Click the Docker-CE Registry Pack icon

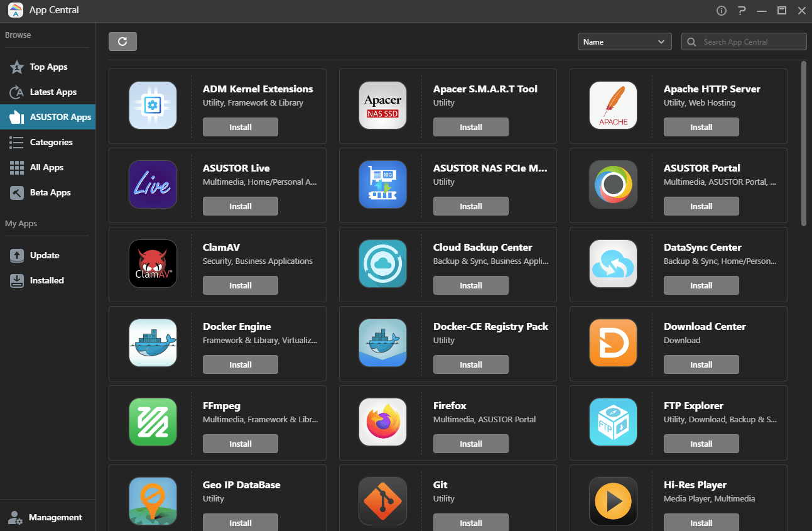pyautogui.click(x=383, y=343)
